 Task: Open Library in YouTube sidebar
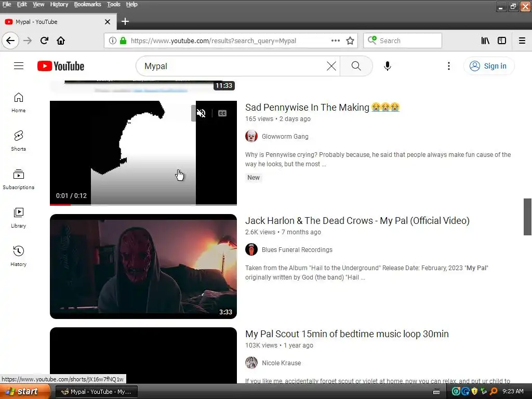pyautogui.click(x=18, y=218)
